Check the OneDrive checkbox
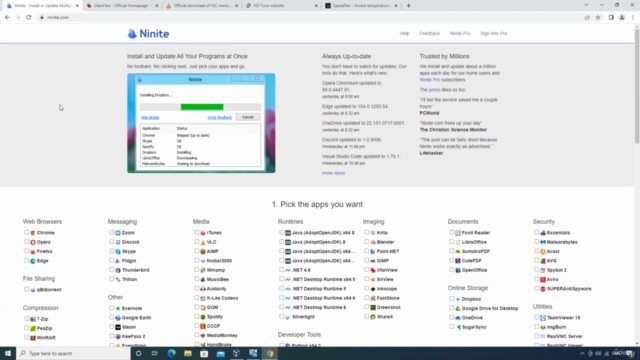 pos(451,317)
